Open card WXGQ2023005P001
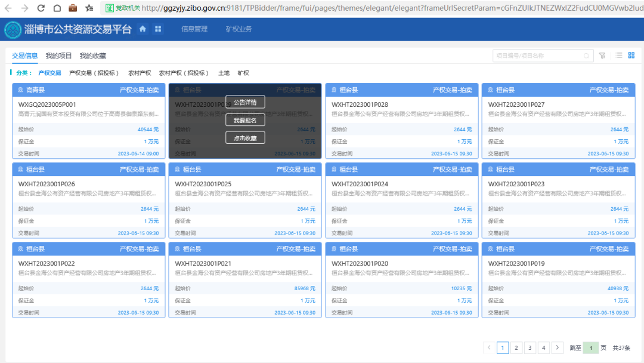The width and height of the screenshot is (644, 363). click(x=89, y=121)
